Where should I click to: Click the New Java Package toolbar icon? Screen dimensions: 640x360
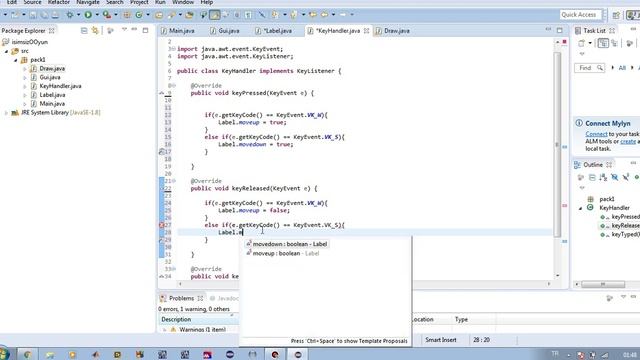click(x=127, y=15)
